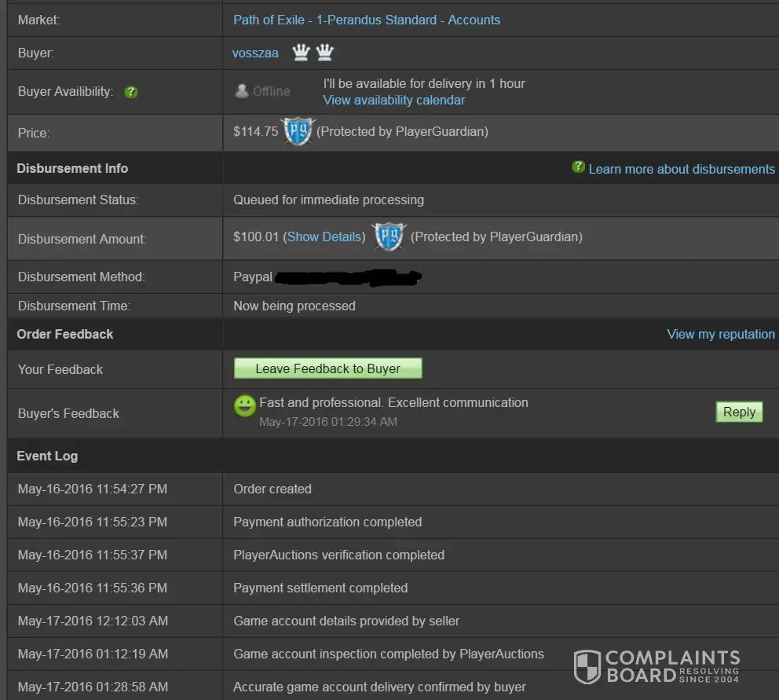
Task: Open the Path of Exile market link
Action: click(x=366, y=20)
